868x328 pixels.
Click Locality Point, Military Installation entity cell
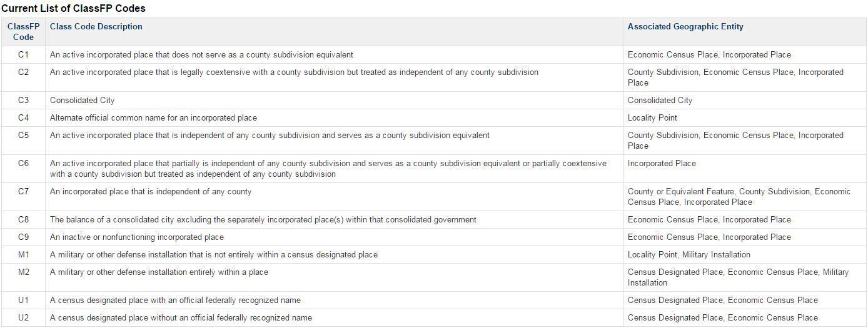pyautogui.click(x=689, y=255)
